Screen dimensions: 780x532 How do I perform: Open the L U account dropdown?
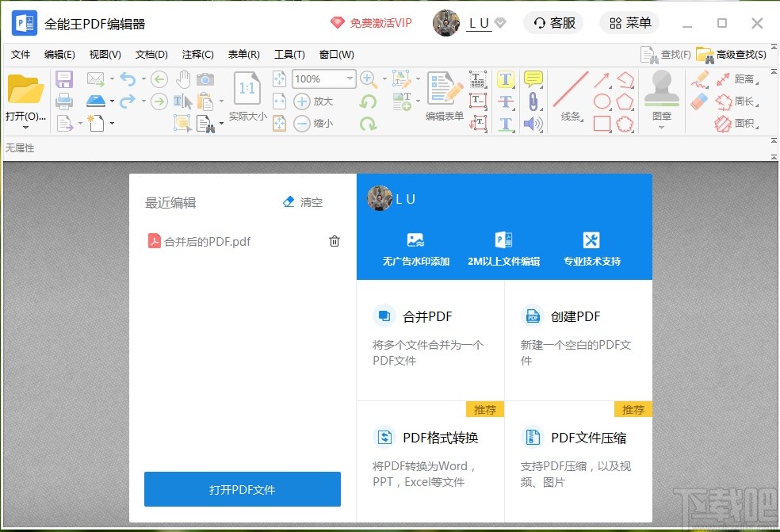[500, 23]
